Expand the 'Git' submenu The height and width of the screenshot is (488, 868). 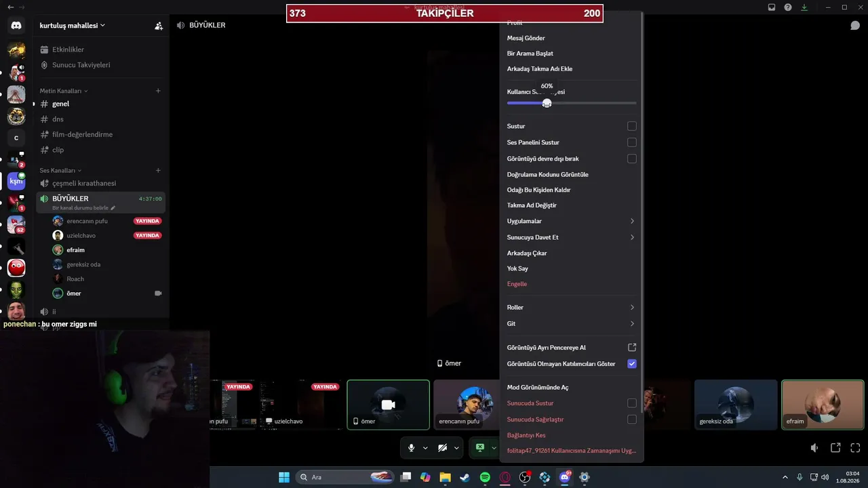[x=571, y=324]
